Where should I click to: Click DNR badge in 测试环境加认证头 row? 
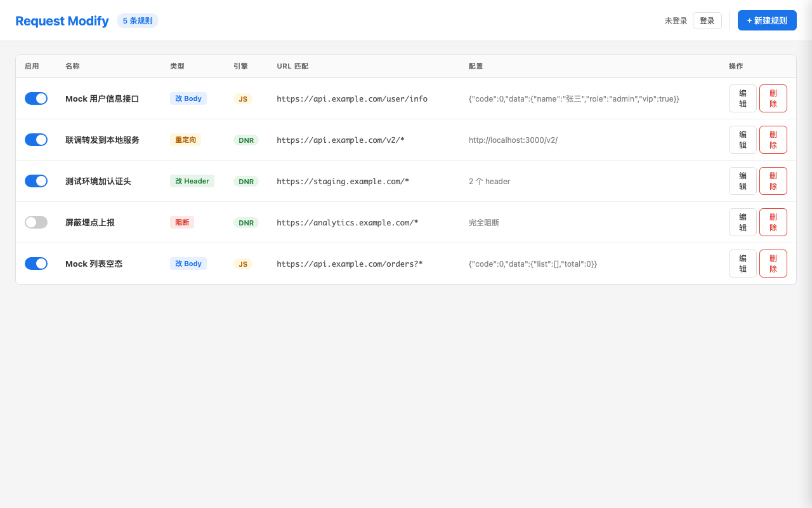(246, 182)
